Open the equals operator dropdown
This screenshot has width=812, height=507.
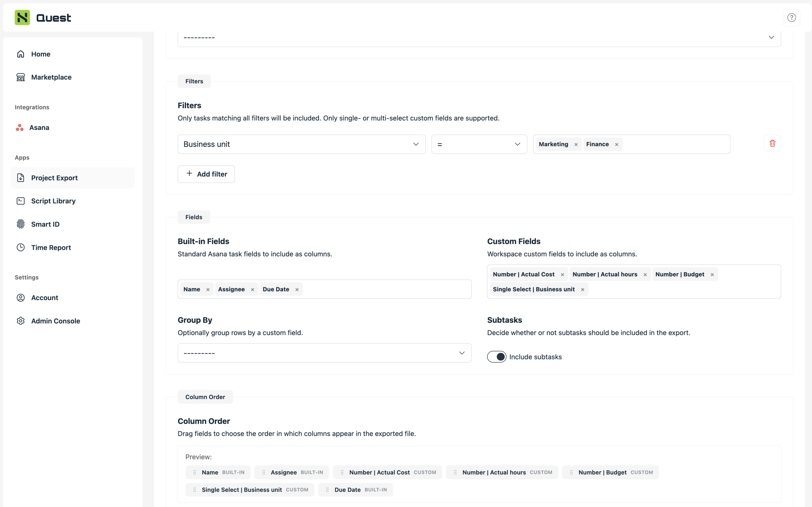point(479,144)
